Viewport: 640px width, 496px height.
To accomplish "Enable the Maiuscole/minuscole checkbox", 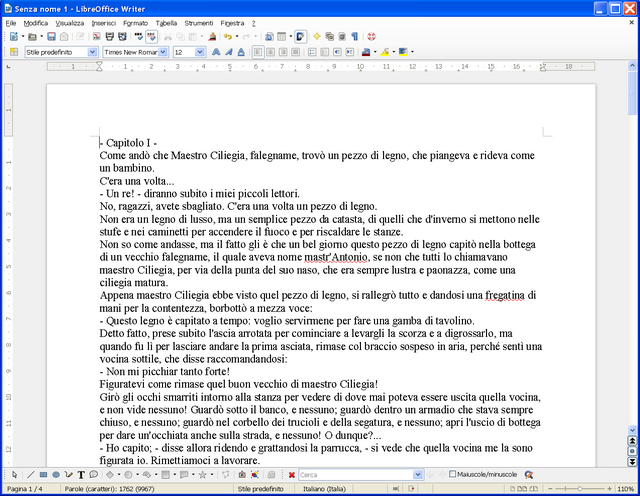I will 452,474.
